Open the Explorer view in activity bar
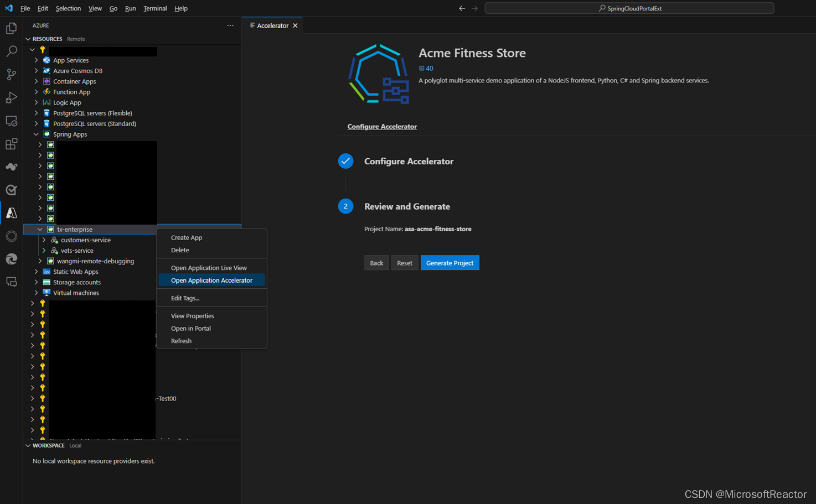Image resolution: width=816 pixels, height=504 pixels. coord(11,28)
